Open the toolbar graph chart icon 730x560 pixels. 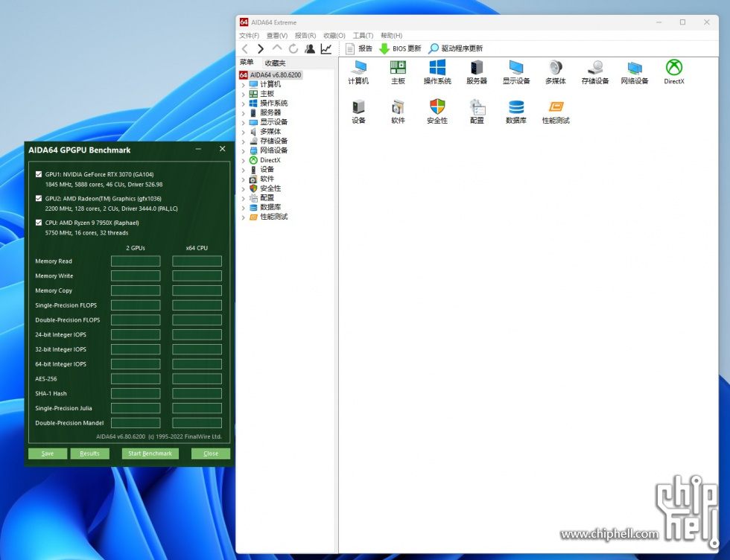[326, 48]
